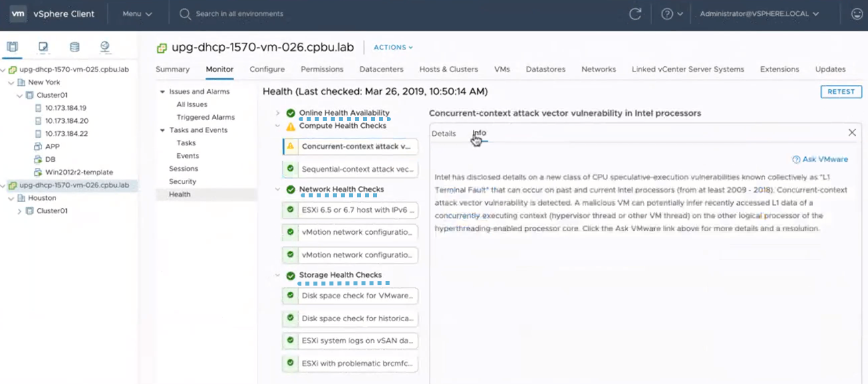Open Tasks in Monitor menu
This screenshot has height=384, width=868.
(x=186, y=142)
